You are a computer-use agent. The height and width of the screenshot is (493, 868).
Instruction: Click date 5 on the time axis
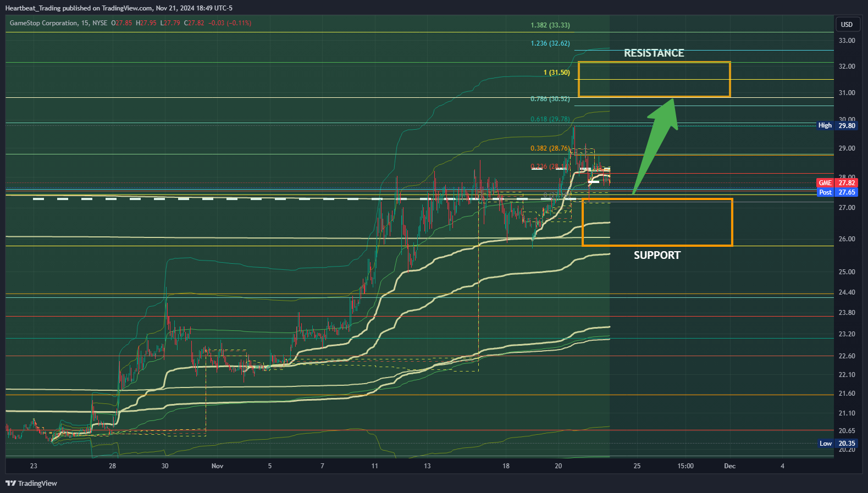coord(270,466)
